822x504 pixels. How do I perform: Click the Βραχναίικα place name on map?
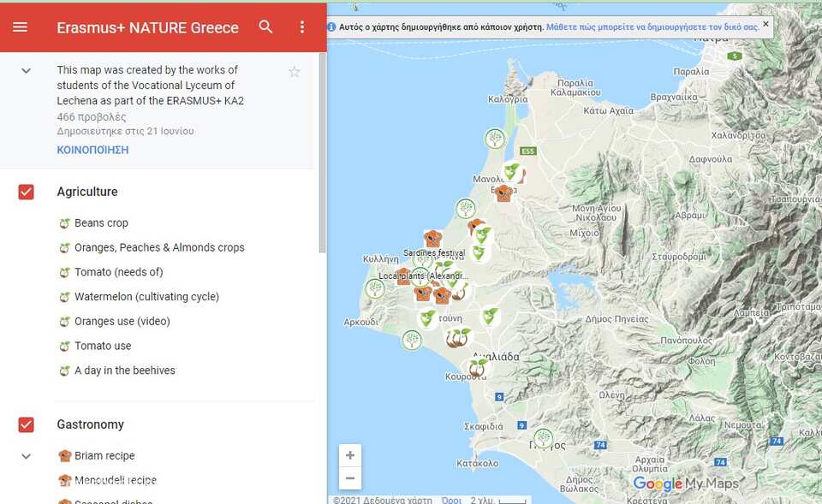point(674,97)
